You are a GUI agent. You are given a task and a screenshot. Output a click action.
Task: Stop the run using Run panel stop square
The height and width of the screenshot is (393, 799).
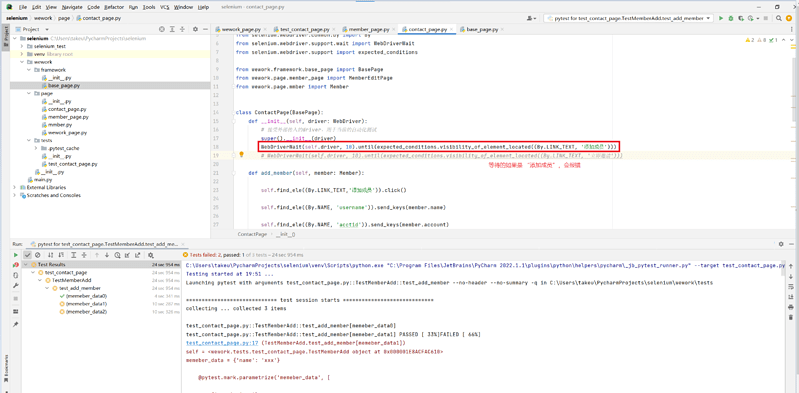coord(16,298)
